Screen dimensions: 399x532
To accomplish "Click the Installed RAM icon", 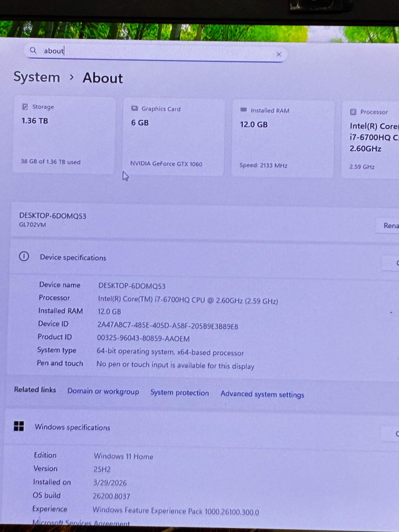I will pos(243,110).
